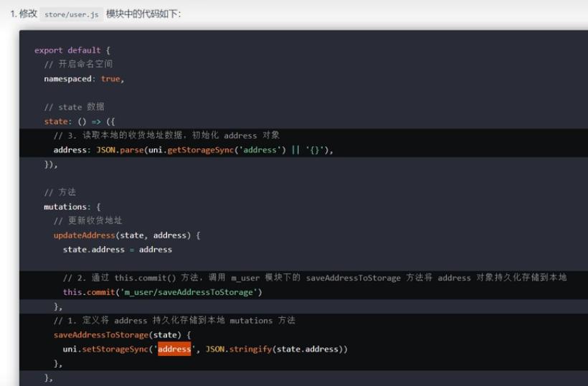Click the true value after namespaced

(x=110, y=79)
